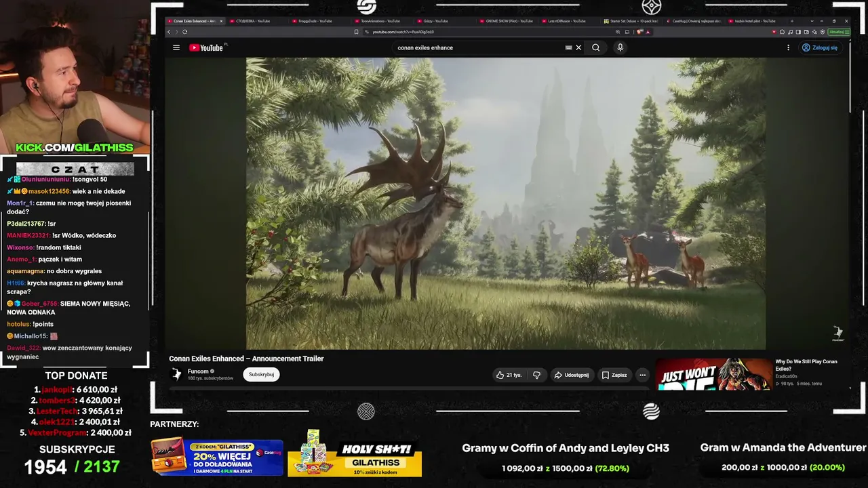Share the video with Udostępnij
Image resolution: width=868 pixels, height=488 pixels.
pyautogui.click(x=571, y=375)
